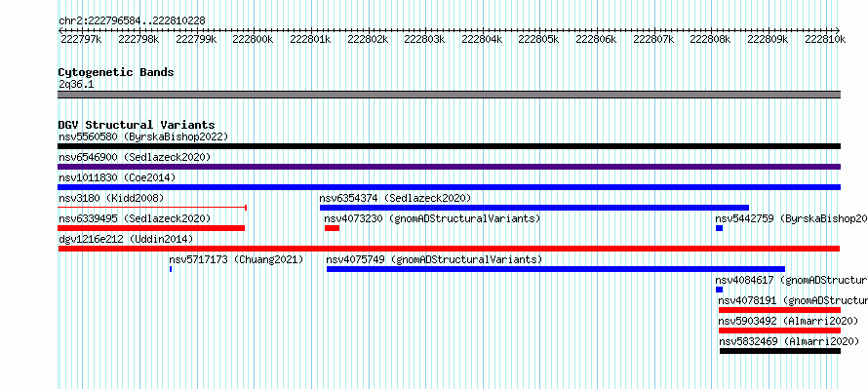Click the nsv5560580 (ByrskaBishop2022) label
The height and width of the screenshot is (389, 868).
click(x=143, y=136)
